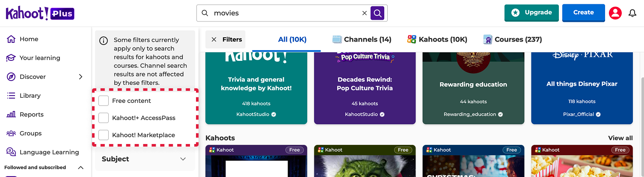
Task: Click the verified badge next to Rewarding_education
Action: [x=500, y=114]
